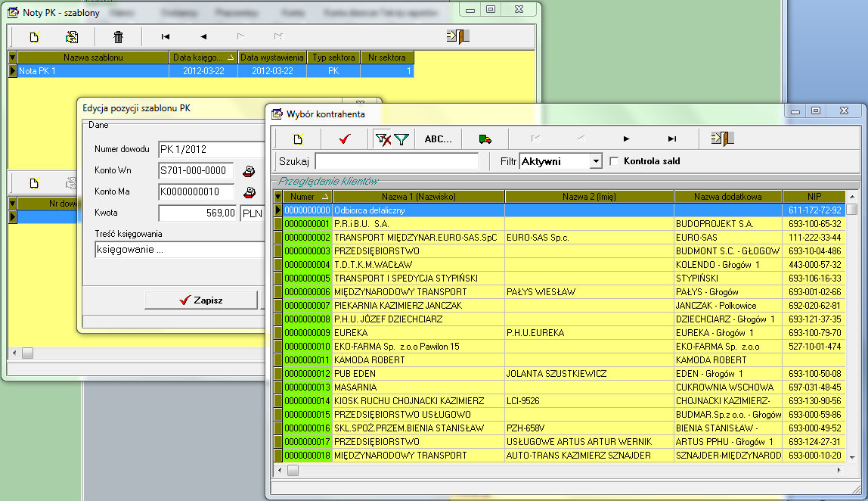Click exit door icon in Noty PK toolbar
Image resolution: width=868 pixels, height=501 pixels.
pos(457,36)
